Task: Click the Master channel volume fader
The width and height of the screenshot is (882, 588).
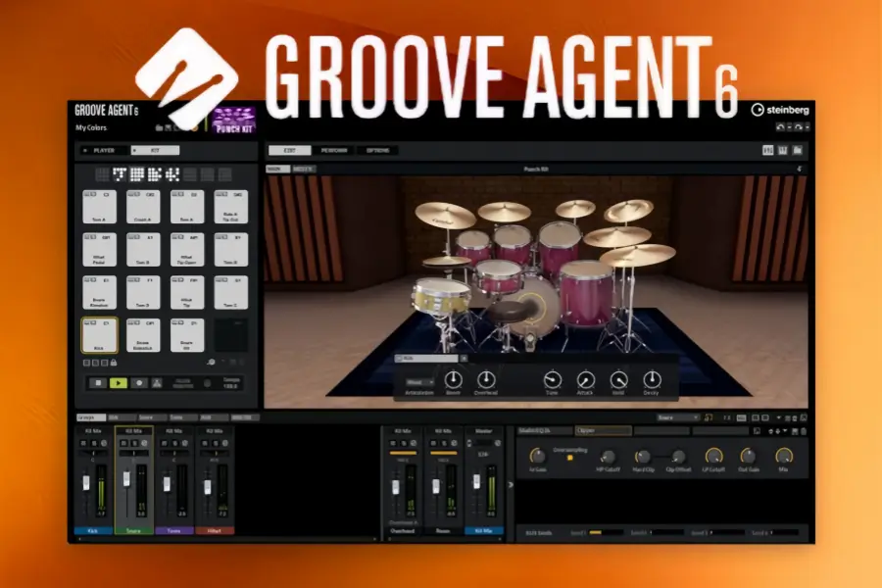Action: [x=476, y=482]
